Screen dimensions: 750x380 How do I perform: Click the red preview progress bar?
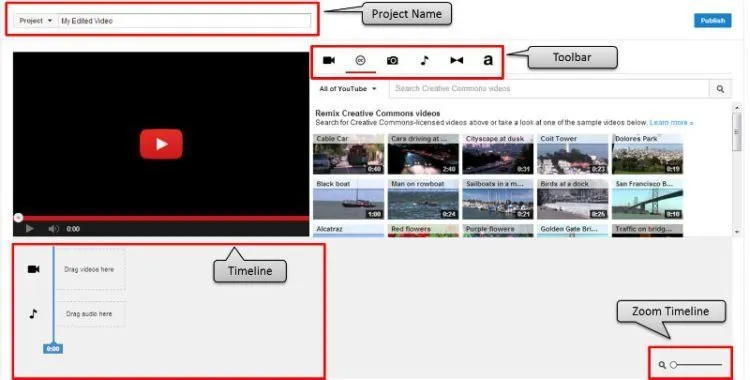click(x=161, y=218)
